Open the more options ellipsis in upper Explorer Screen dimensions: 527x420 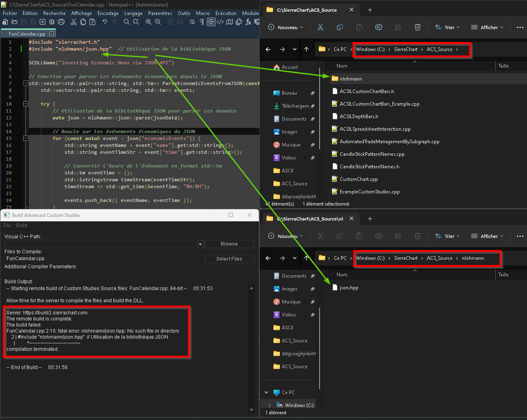coord(520,28)
